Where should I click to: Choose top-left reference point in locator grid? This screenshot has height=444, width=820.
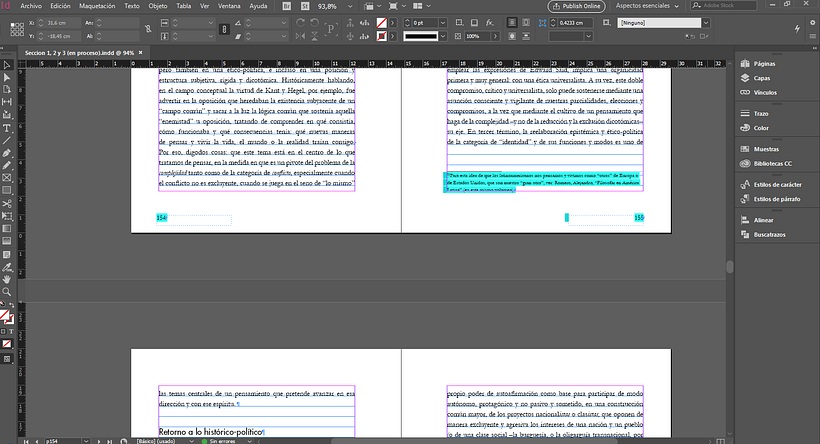tap(12, 24)
